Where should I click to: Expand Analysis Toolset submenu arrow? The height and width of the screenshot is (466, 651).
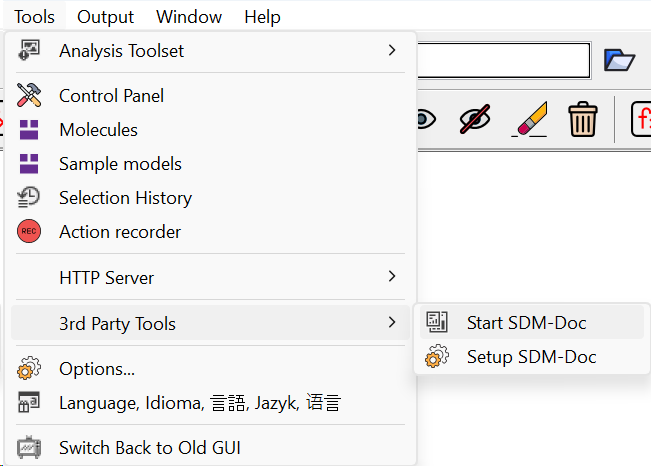point(392,50)
